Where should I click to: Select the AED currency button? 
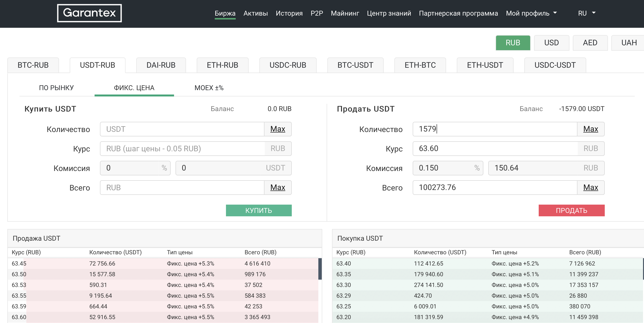tap(590, 43)
